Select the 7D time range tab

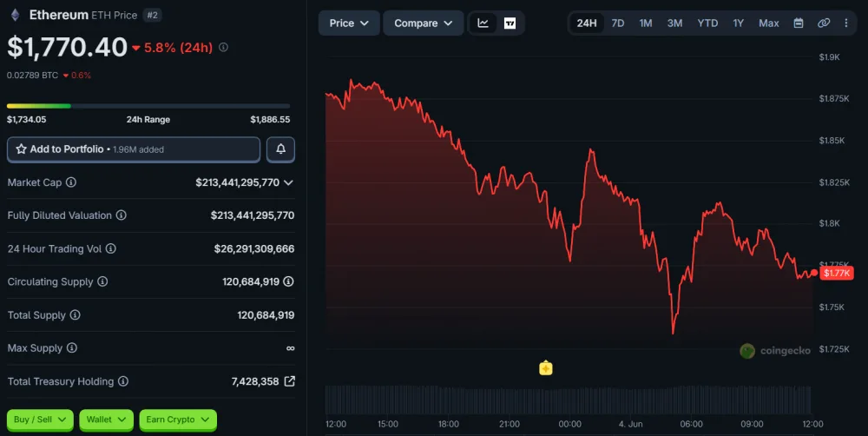coord(618,23)
